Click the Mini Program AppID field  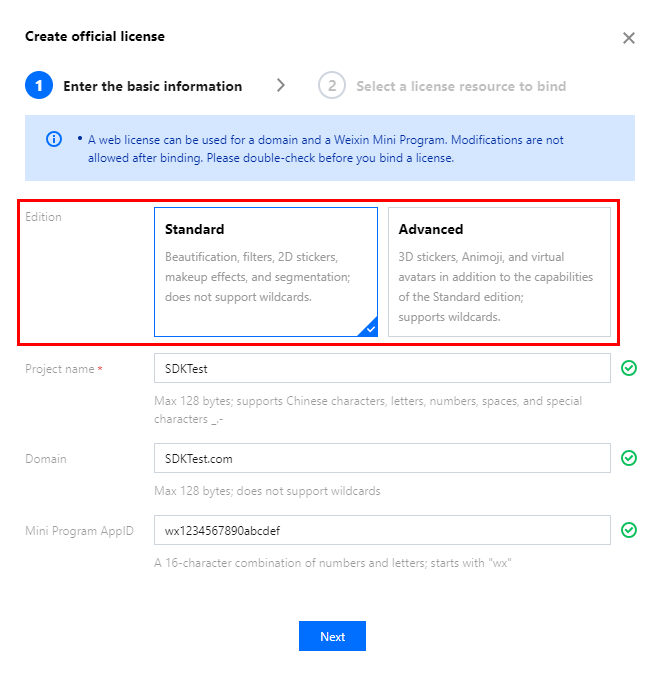(x=381, y=530)
